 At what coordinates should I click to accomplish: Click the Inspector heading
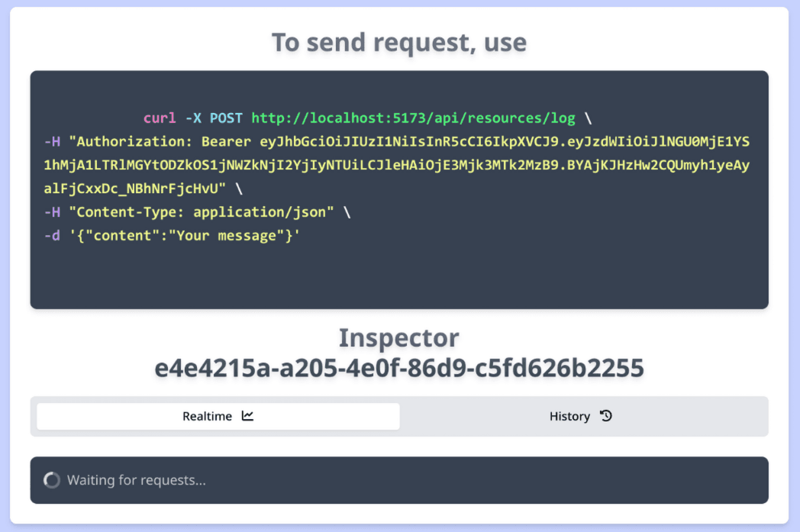click(x=399, y=337)
